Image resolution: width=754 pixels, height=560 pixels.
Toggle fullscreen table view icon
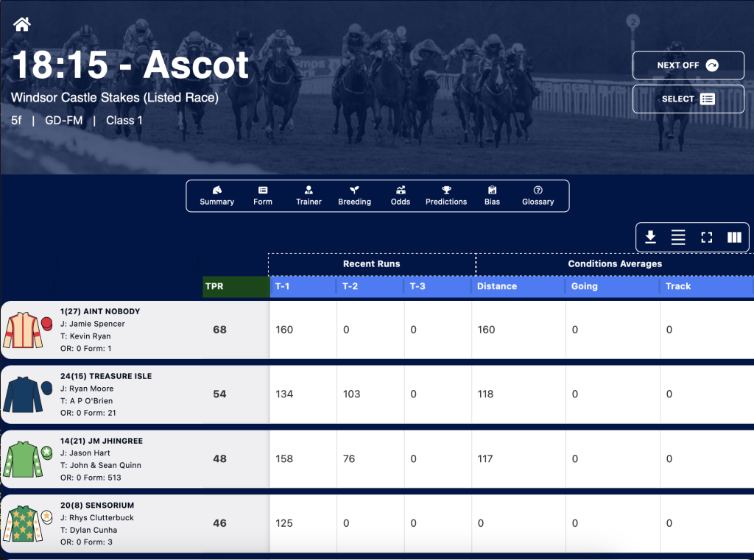click(706, 237)
